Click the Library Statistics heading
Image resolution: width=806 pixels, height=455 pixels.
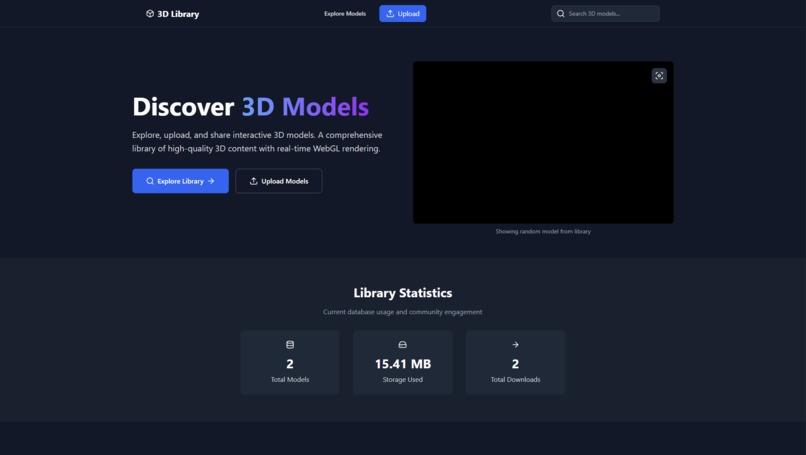point(402,293)
